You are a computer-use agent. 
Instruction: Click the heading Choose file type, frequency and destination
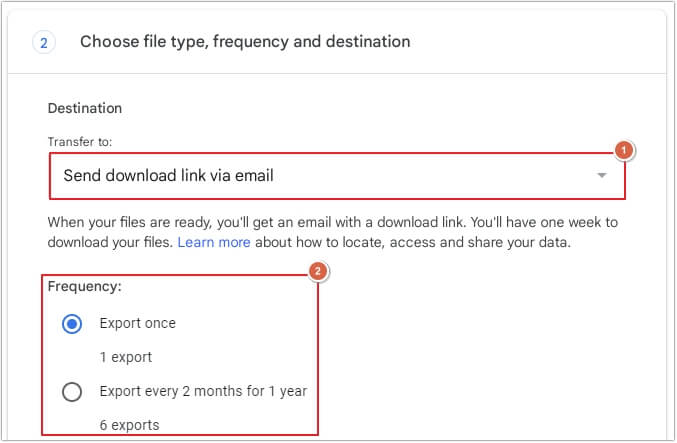[x=245, y=42]
